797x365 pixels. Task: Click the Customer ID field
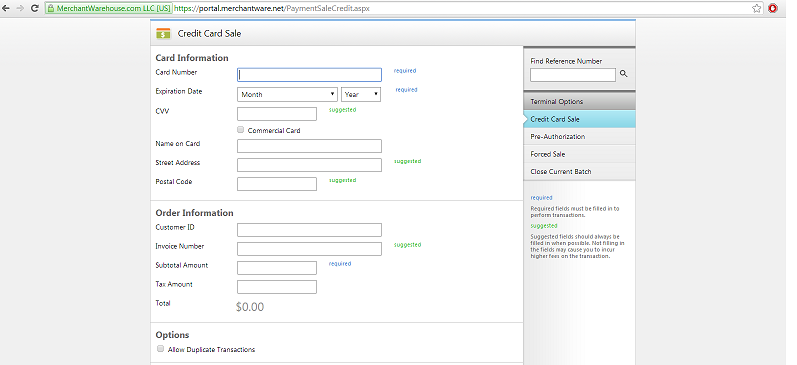[309, 230]
